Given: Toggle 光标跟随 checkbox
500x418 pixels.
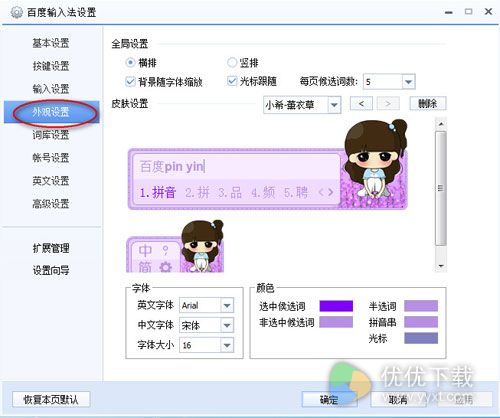Looking at the screenshot, I should [232, 81].
